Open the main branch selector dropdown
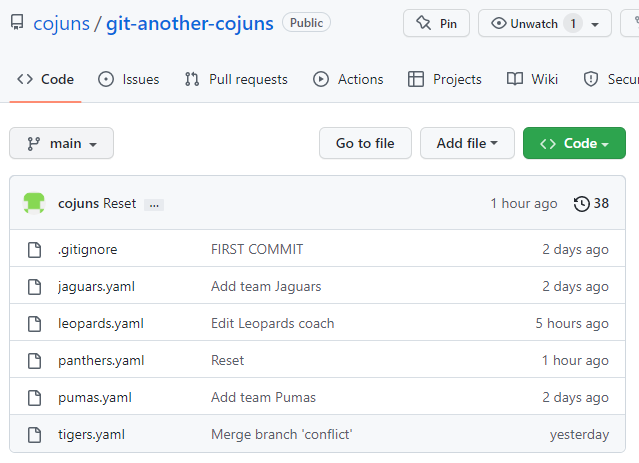The image size is (639, 463). pos(62,143)
